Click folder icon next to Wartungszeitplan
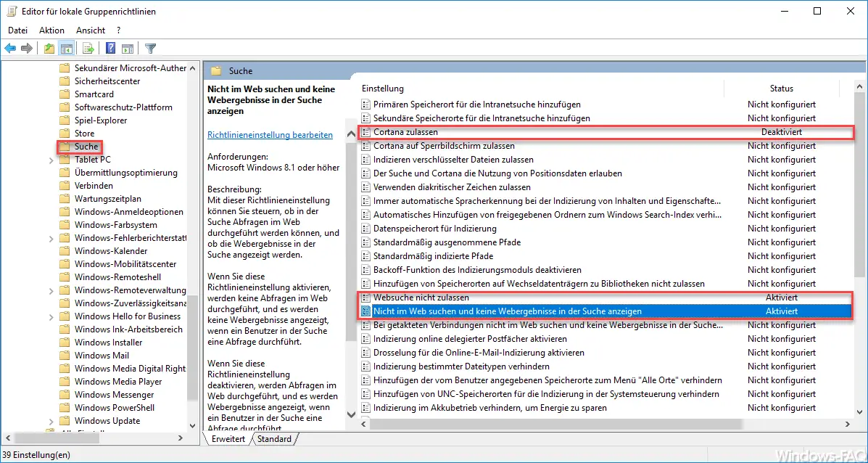 [x=65, y=199]
